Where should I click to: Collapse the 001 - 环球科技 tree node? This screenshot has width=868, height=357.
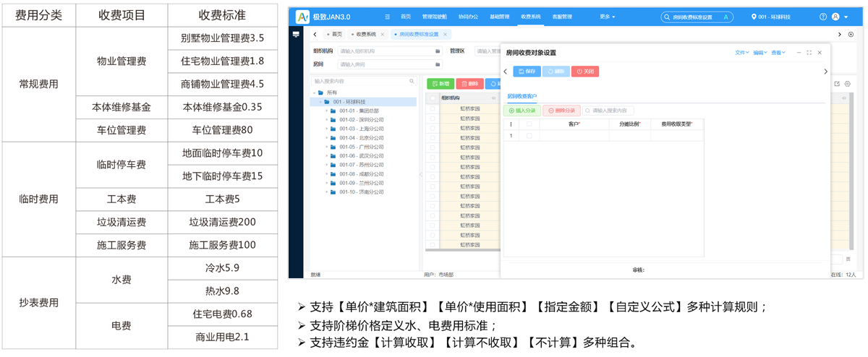coord(320,102)
